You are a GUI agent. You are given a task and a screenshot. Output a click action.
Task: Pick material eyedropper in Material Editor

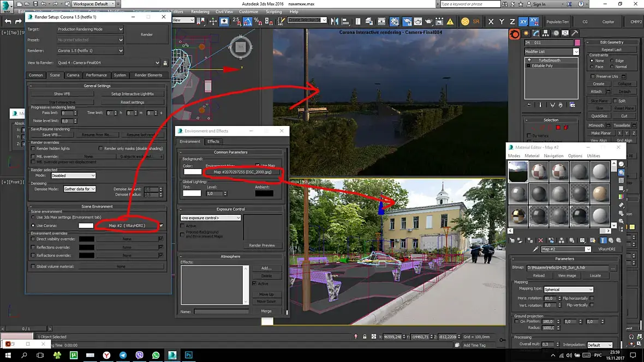click(x=535, y=249)
